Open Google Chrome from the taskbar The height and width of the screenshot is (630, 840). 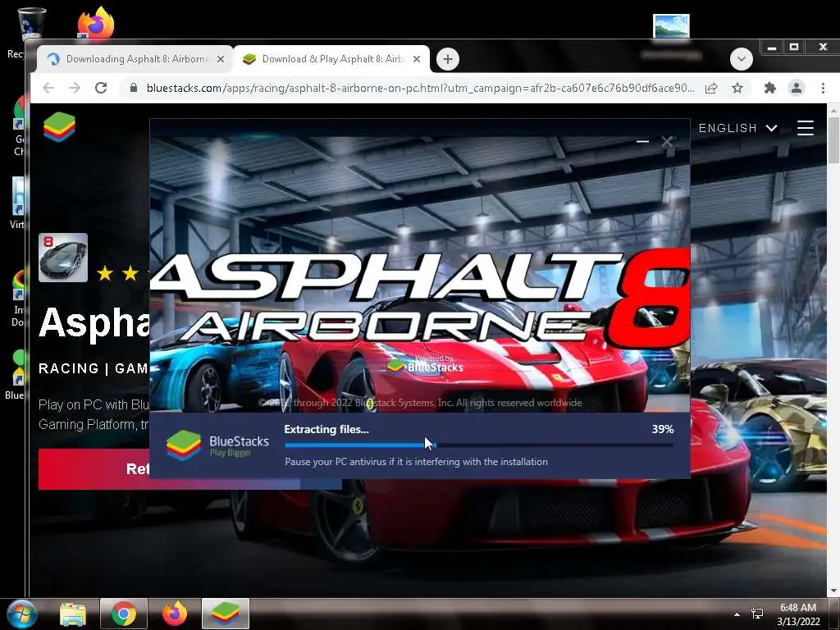[x=124, y=614]
